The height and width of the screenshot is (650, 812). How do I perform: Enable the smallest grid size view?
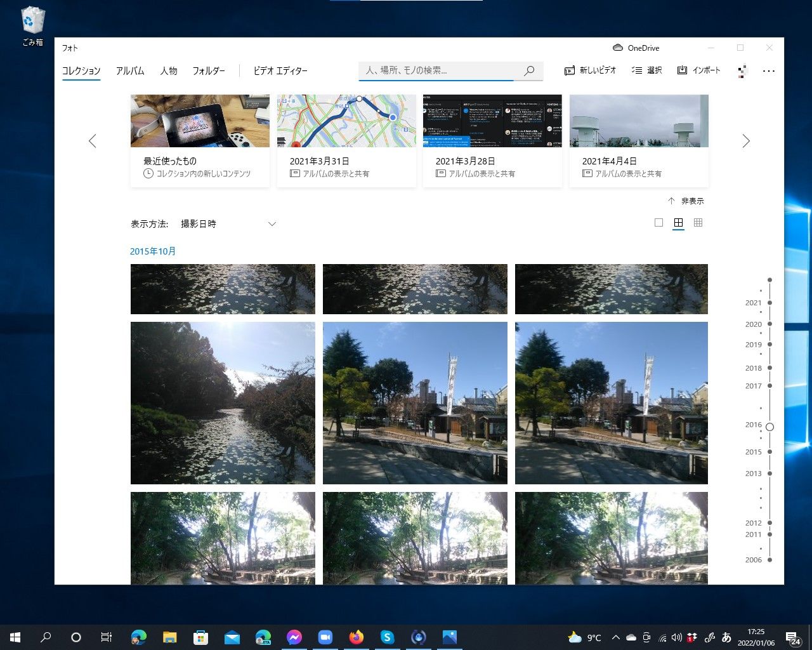698,222
